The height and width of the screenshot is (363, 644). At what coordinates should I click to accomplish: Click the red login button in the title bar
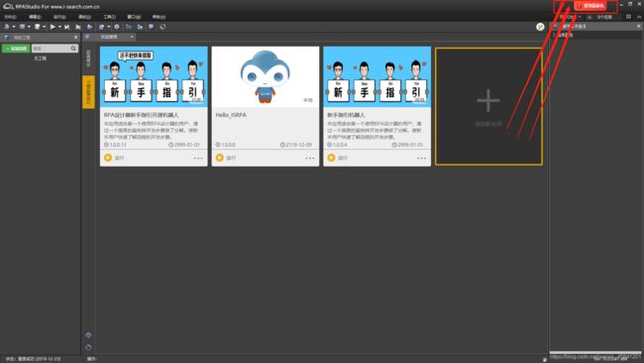(590, 6)
